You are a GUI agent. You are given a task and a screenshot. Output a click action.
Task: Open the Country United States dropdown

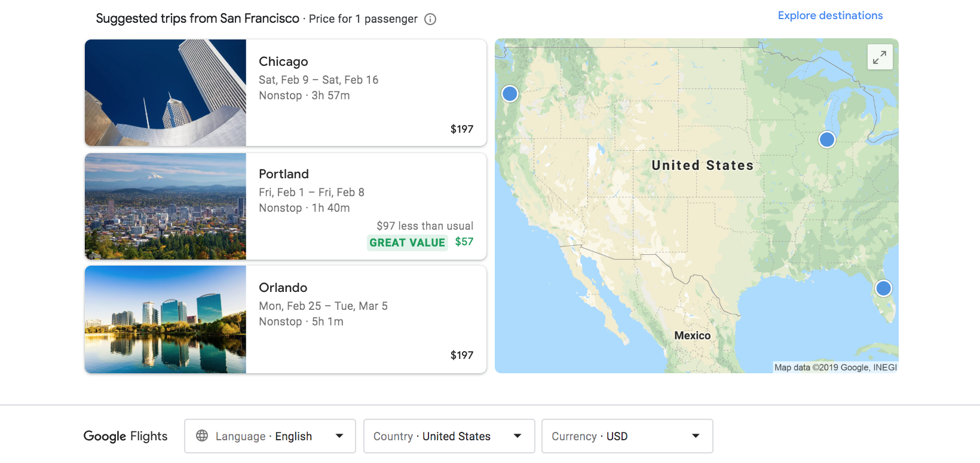click(449, 436)
